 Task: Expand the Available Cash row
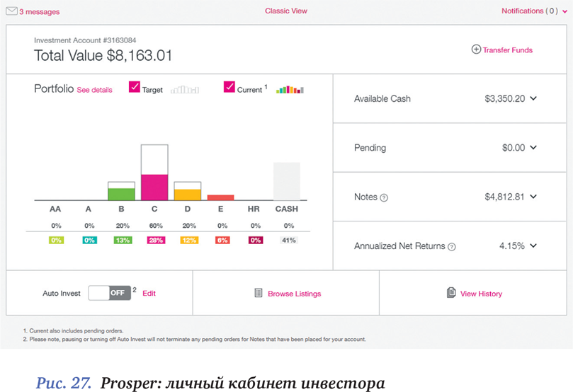[x=533, y=99]
